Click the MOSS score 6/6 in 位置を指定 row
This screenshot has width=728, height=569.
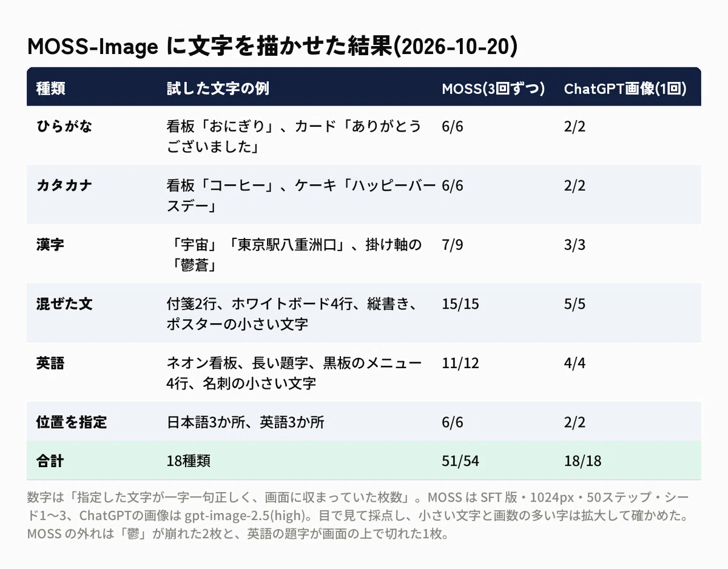coord(453,422)
